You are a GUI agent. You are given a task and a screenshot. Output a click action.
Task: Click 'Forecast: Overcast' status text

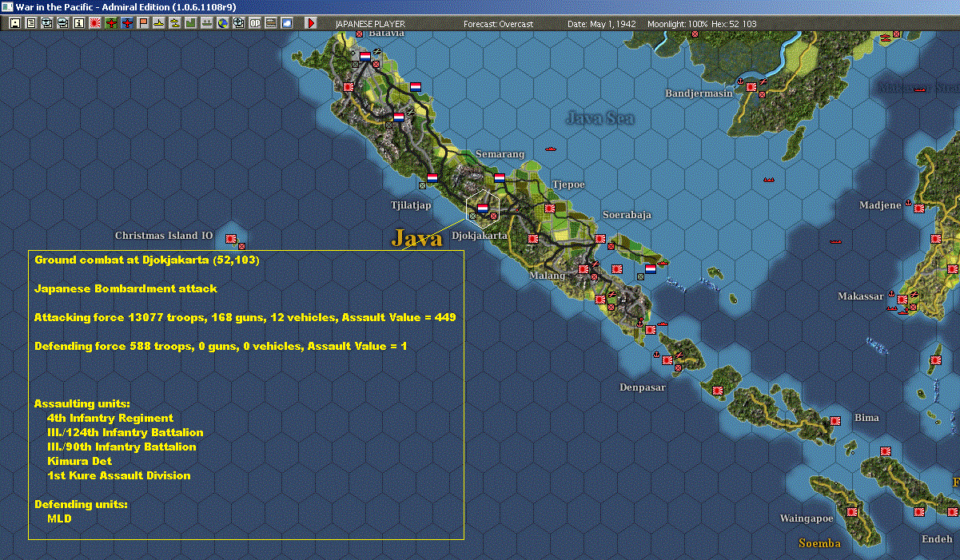pos(498,24)
